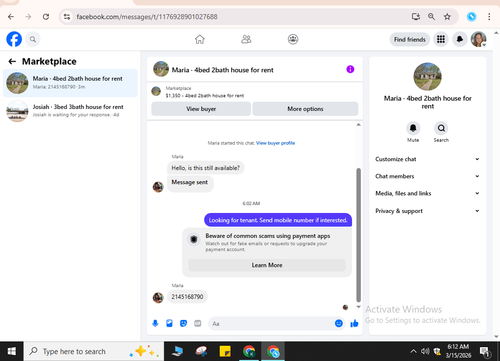Open the Chrome three-dot menu
500x361 pixels.
(489, 17)
